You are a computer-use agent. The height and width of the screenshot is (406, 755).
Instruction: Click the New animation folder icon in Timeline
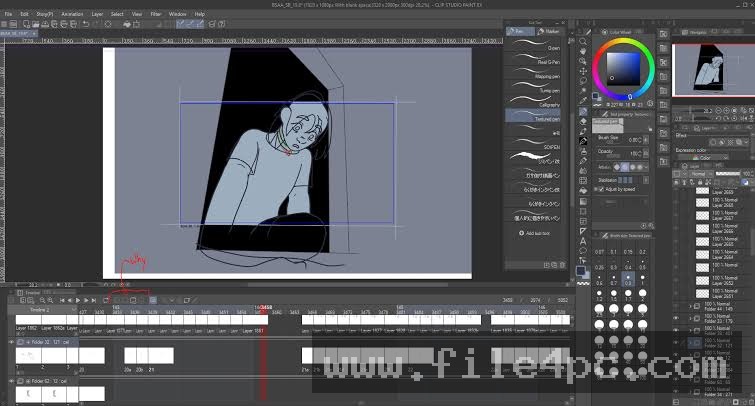[133, 300]
